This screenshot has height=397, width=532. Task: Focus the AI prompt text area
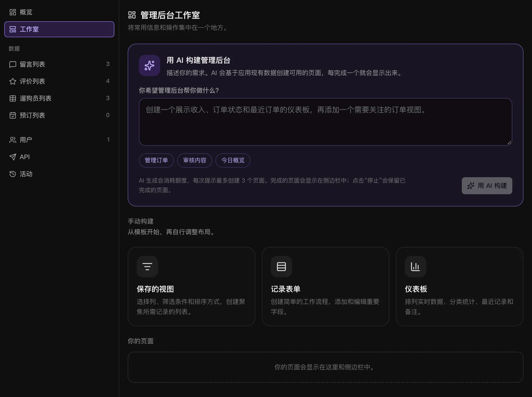pos(325,122)
